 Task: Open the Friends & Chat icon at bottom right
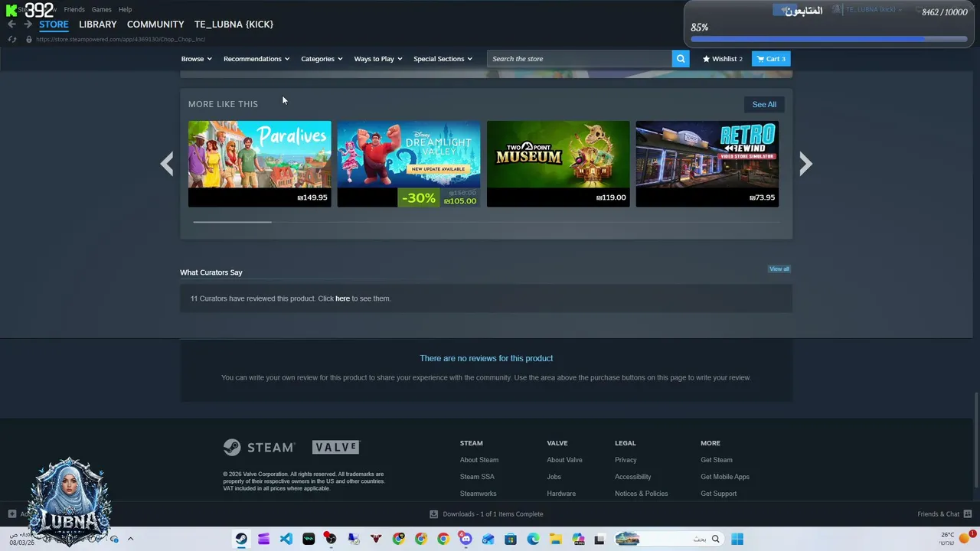coord(968,514)
